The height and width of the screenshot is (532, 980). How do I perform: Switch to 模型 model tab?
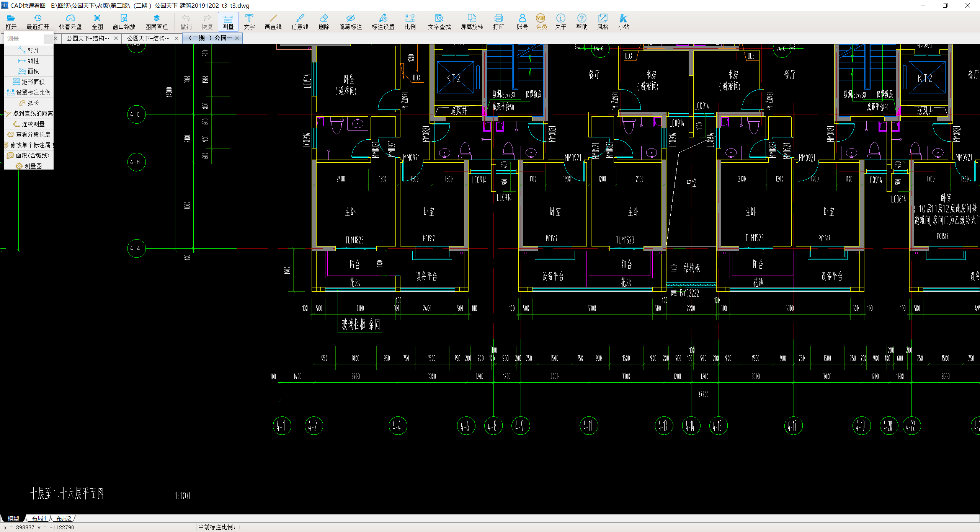[13, 518]
